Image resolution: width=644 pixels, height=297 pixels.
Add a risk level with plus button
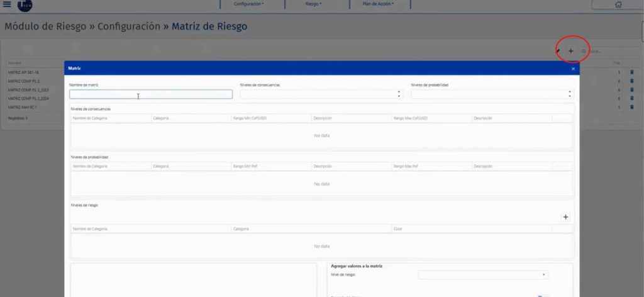565,217
